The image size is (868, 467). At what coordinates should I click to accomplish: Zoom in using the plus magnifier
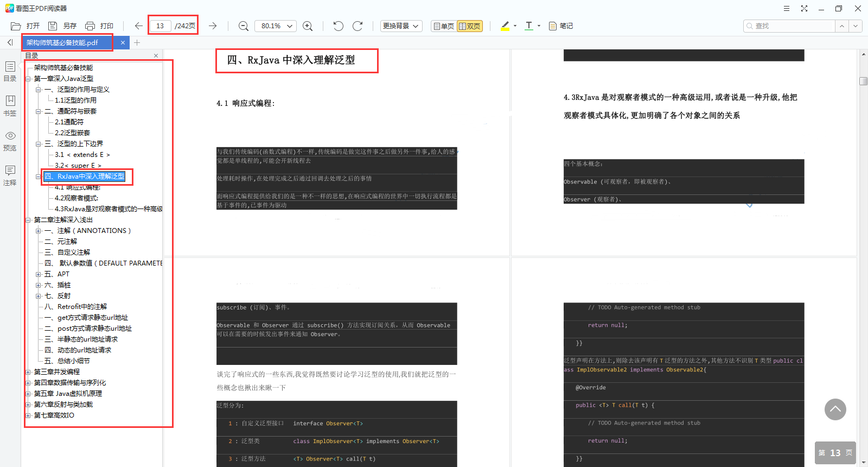pyautogui.click(x=308, y=26)
